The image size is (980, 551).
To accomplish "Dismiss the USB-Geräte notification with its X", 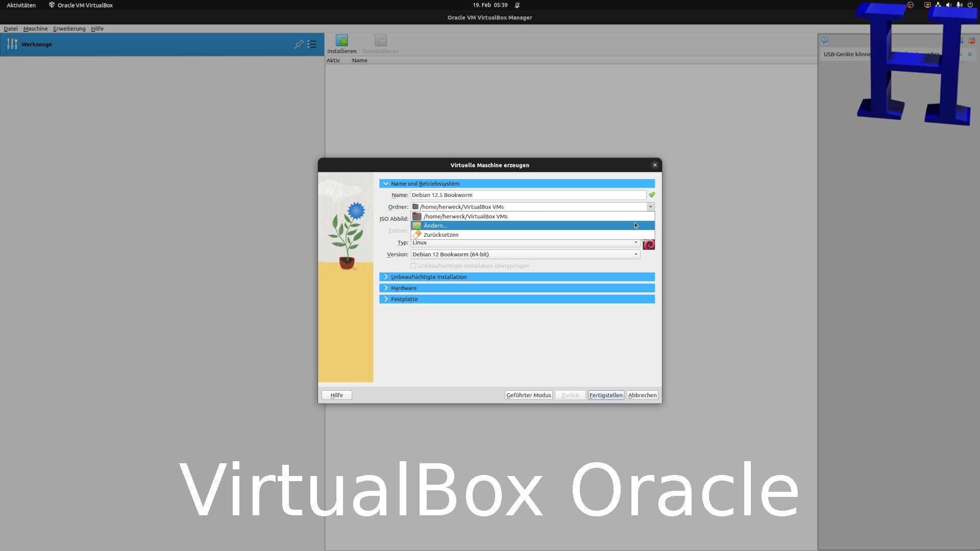I will 970,54.
